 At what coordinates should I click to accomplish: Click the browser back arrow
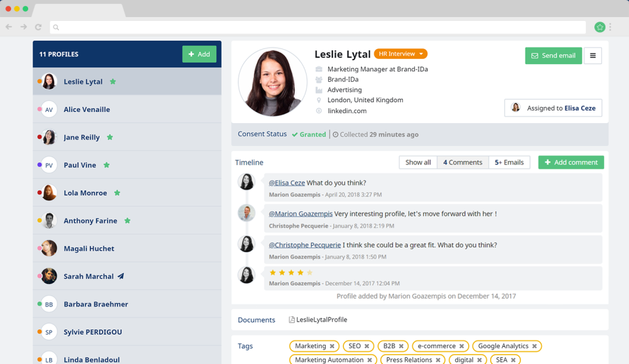9,27
